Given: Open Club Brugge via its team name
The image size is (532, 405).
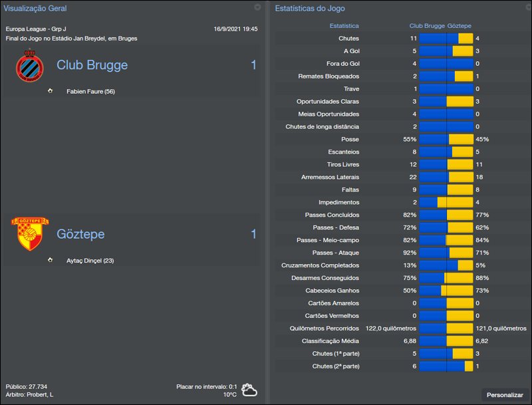Looking at the screenshot, I should (x=92, y=65).
